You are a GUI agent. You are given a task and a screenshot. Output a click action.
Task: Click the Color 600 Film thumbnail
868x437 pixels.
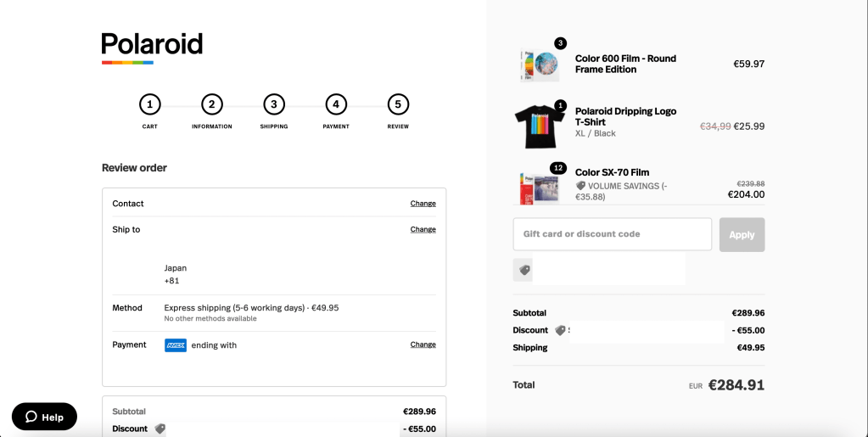pyautogui.click(x=539, y=64)
